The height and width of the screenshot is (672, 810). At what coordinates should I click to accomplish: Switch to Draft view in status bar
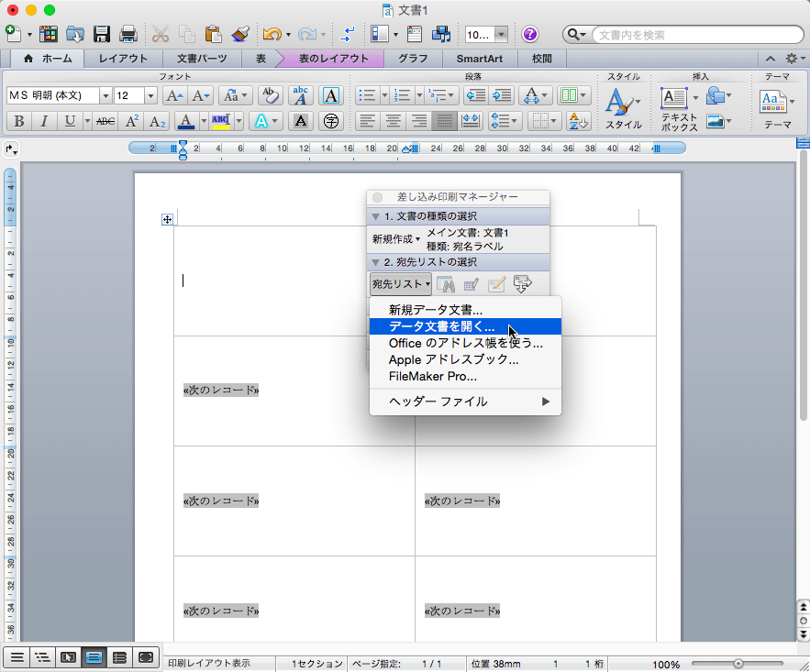click(17, 657)
